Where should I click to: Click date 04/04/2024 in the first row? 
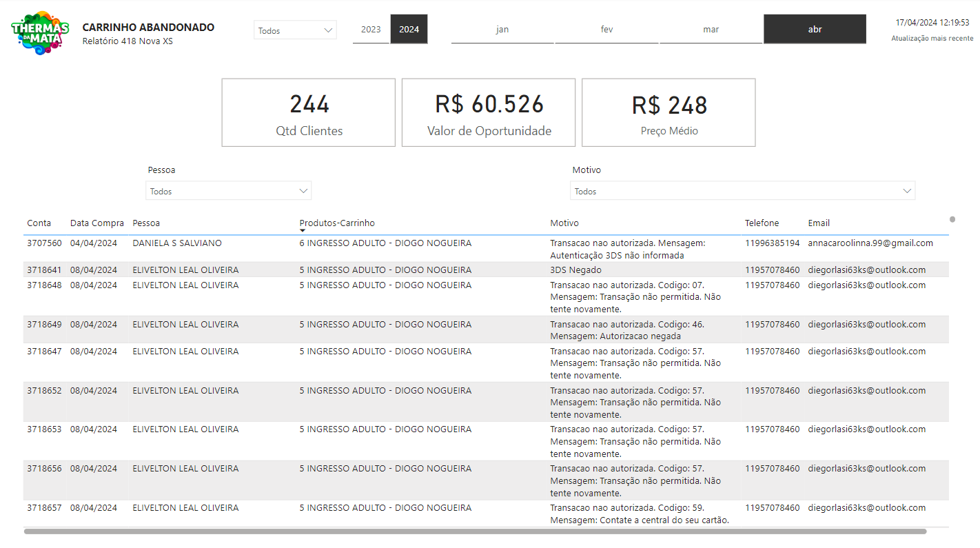[x=94, y=243]
